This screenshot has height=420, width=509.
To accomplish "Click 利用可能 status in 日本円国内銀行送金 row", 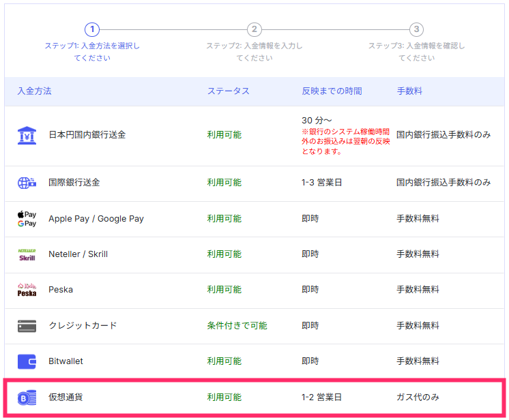I will [x=224, y=134].
